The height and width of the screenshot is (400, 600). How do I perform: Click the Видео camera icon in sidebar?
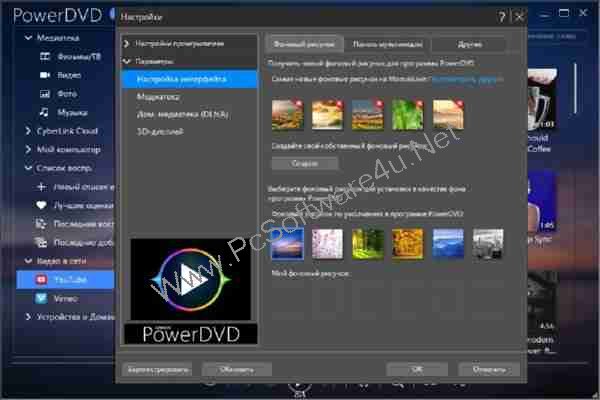[x=45, y=75]
